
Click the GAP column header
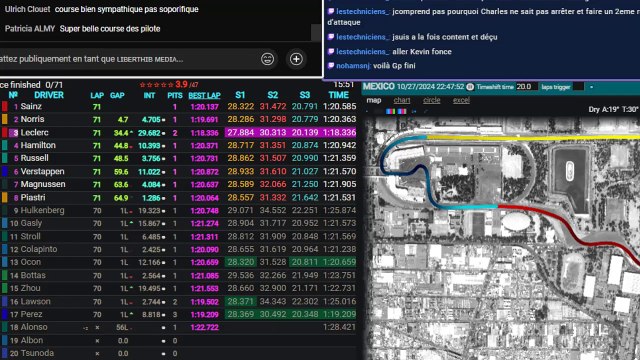pos(117,96)
